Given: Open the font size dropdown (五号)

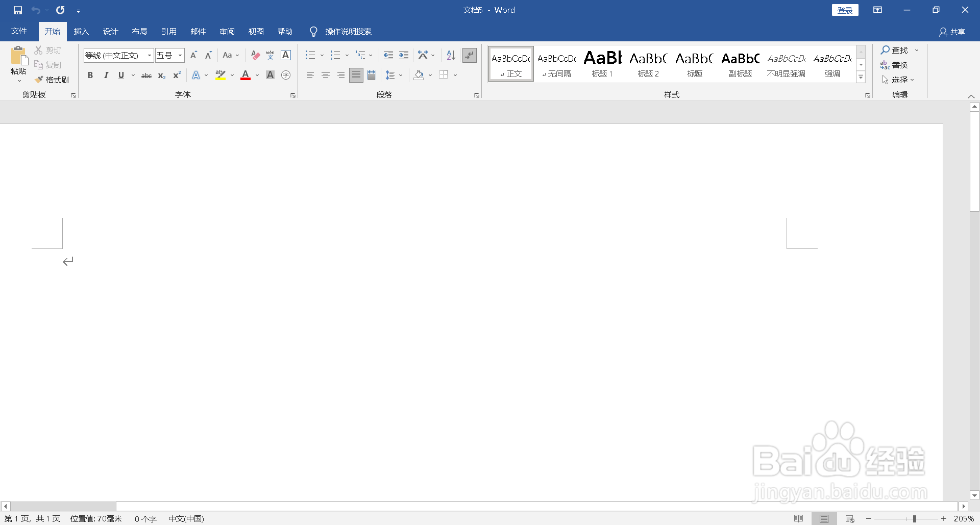Looking at the screenshot, I should (x=180, y=55).
